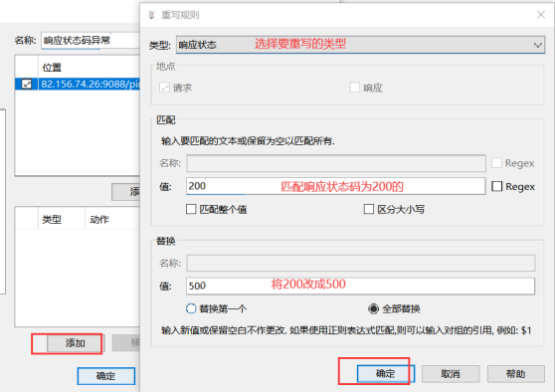Screen dimensions: 555x392
Task: Close the 重写规则 dialog
Action: pos(540,15)
